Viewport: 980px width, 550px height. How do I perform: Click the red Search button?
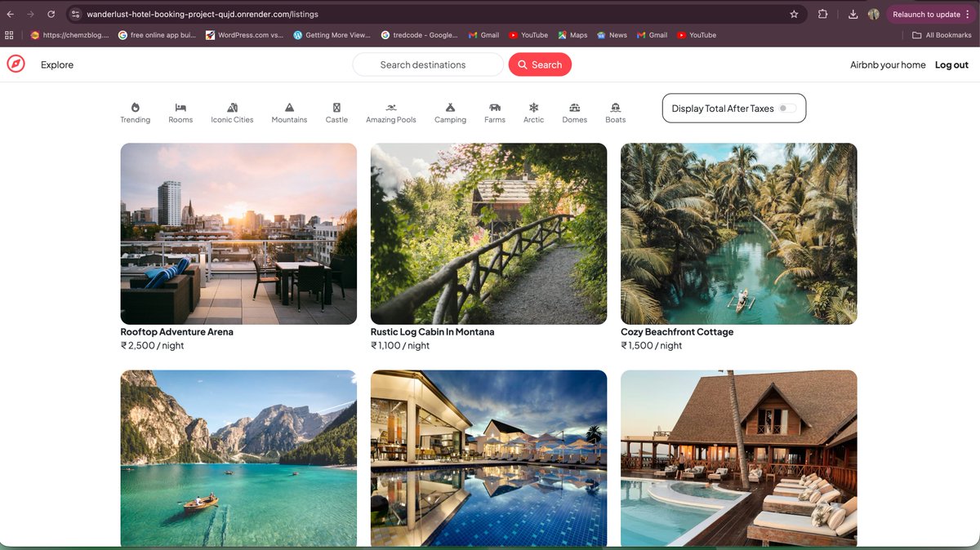(x=540, y=64)
